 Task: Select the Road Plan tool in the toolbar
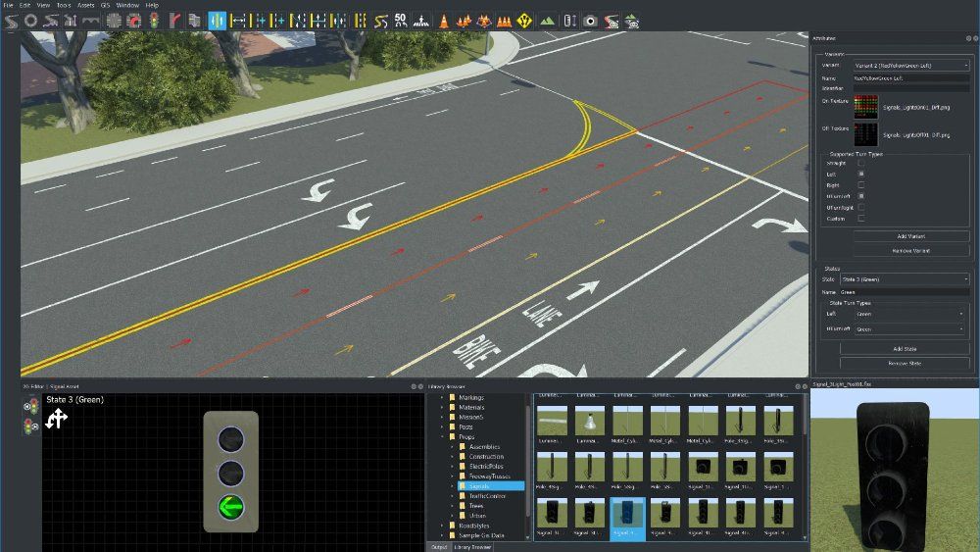pyautogui.click(x=11, y=21)
